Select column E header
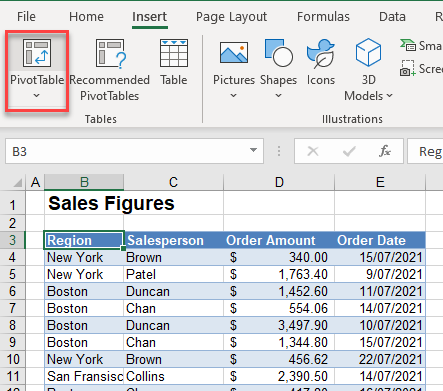The image size is (443, 391). 380,182
